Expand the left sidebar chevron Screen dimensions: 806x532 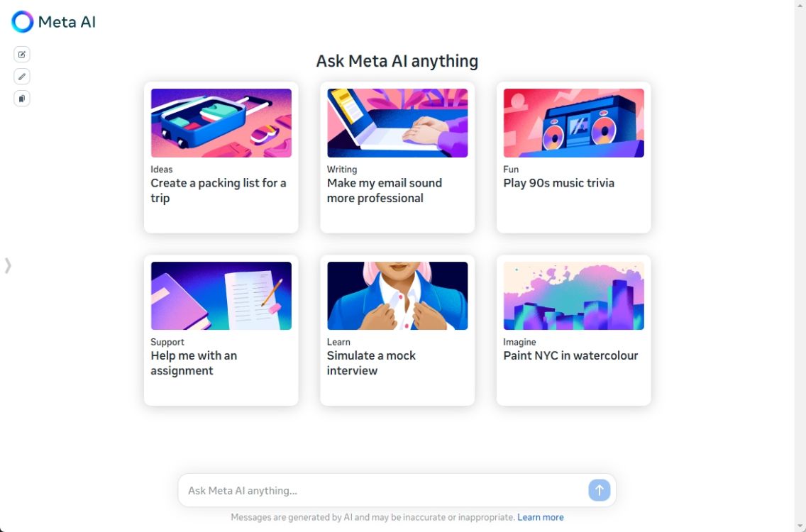pyautogui.click(x=8, y=265)
